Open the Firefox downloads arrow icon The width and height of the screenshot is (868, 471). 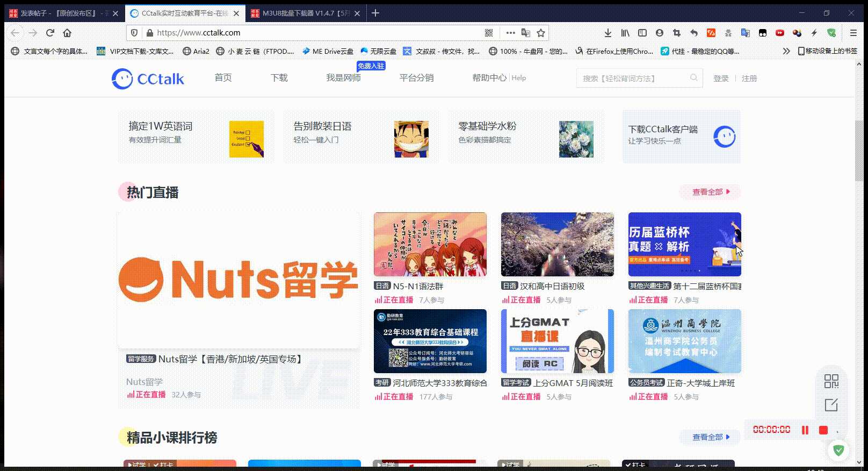point(607,33)
